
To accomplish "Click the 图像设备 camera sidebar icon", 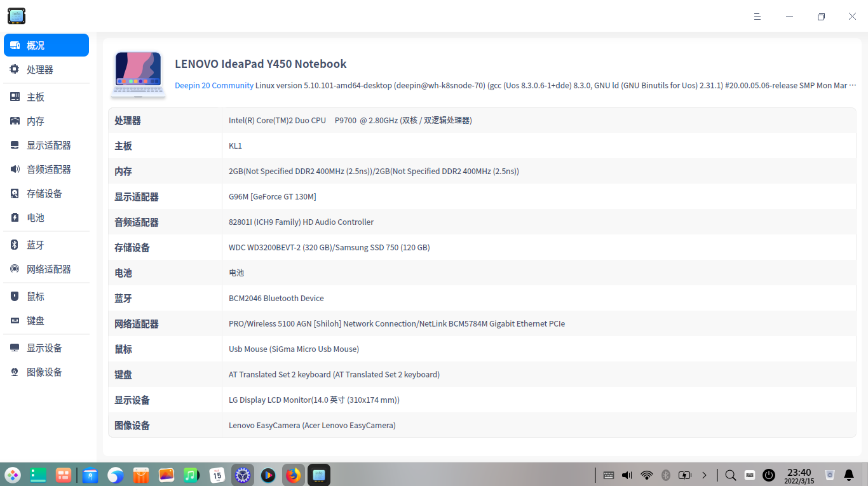I will click(x=15, y=372).
